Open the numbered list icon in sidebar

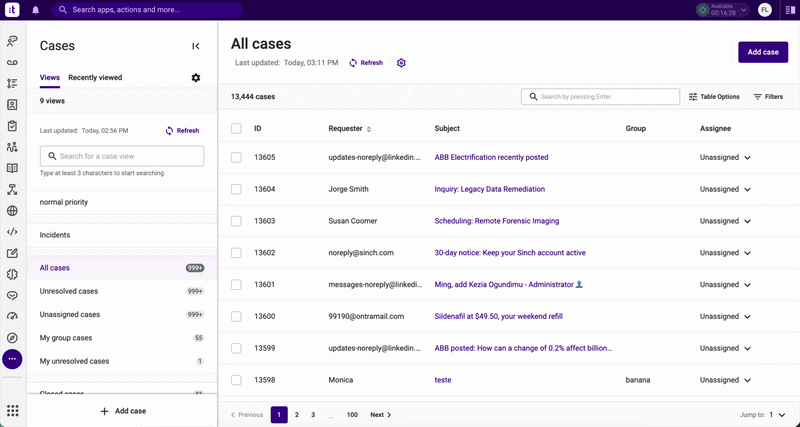tap(12, 83)
